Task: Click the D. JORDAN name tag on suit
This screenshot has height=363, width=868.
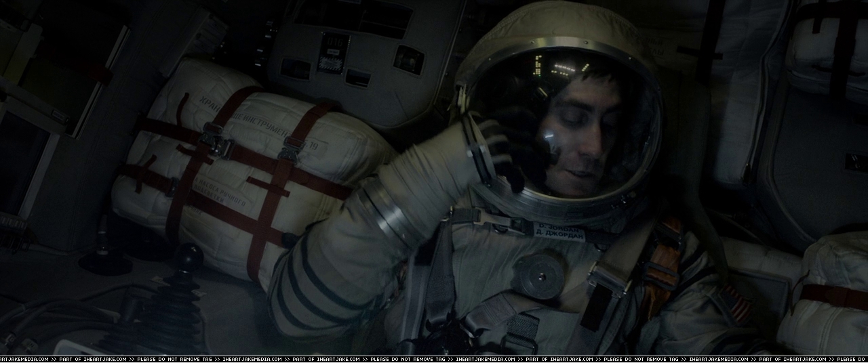Action: [558, 232]
